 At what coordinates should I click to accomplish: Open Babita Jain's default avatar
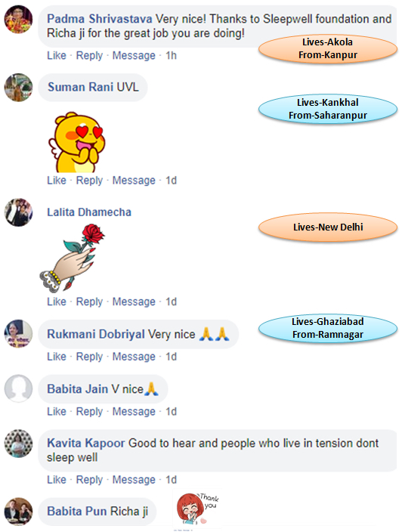click(18, 388)
